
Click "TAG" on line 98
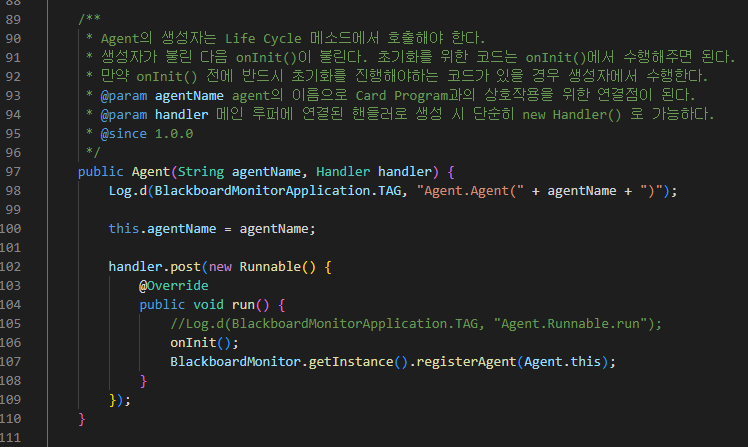389,191
